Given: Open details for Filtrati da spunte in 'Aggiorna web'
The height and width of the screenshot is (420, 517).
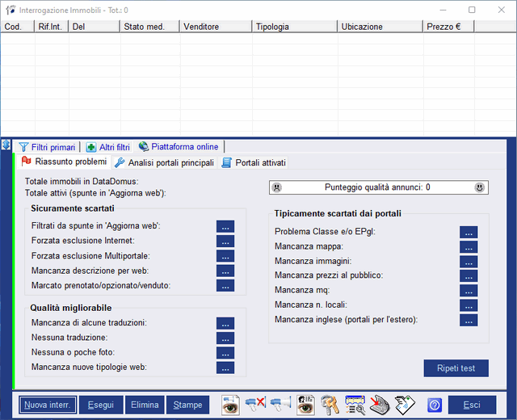Looking at the screenshot, I should (225, 226).
